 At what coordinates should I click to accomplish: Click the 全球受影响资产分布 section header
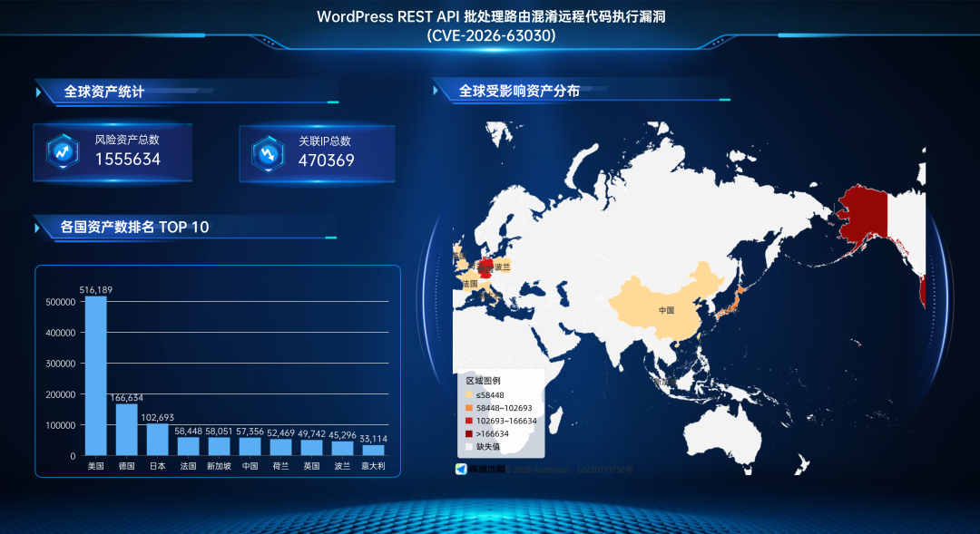pos(519,91)
